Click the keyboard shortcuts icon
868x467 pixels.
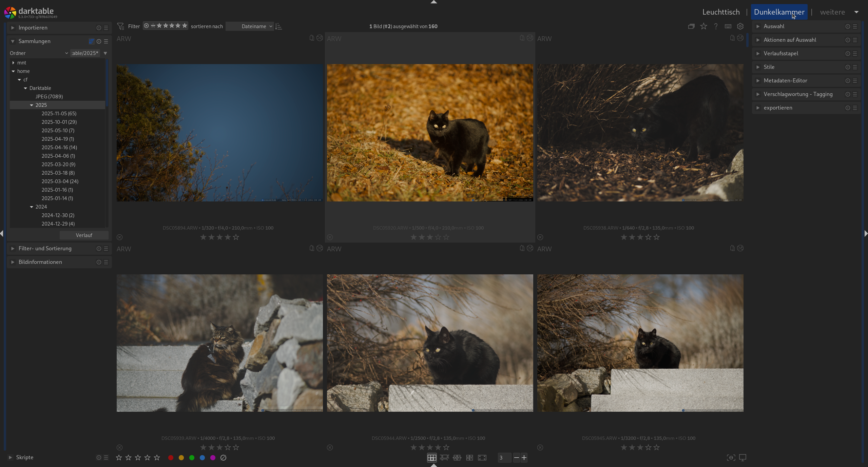(x=728, y=26)
